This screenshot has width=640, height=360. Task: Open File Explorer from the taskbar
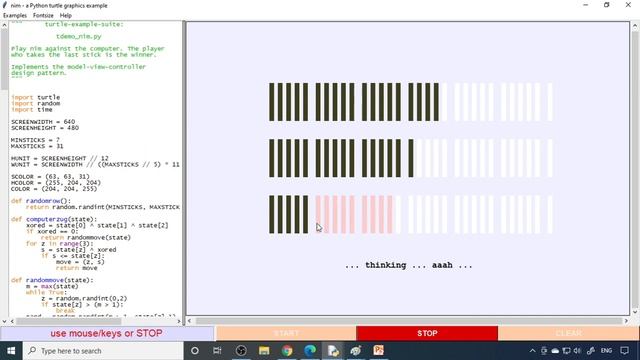[264, 351]
